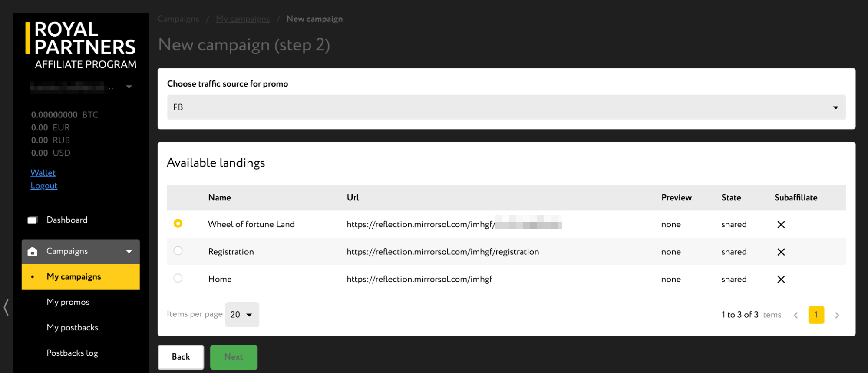This screenshot has width=868, height=373.
Task: Click the X icon in Wheel of fortune Land row
Action: point(781,224)
